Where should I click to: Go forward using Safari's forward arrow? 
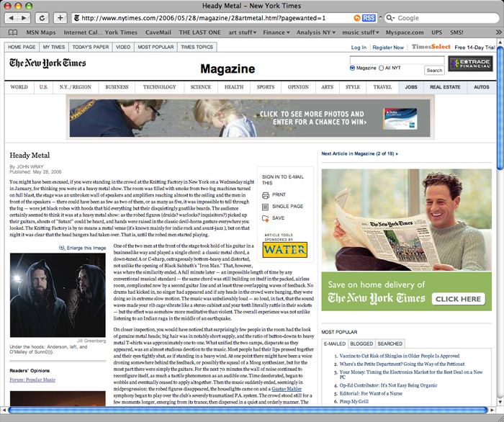coord(24,18)
